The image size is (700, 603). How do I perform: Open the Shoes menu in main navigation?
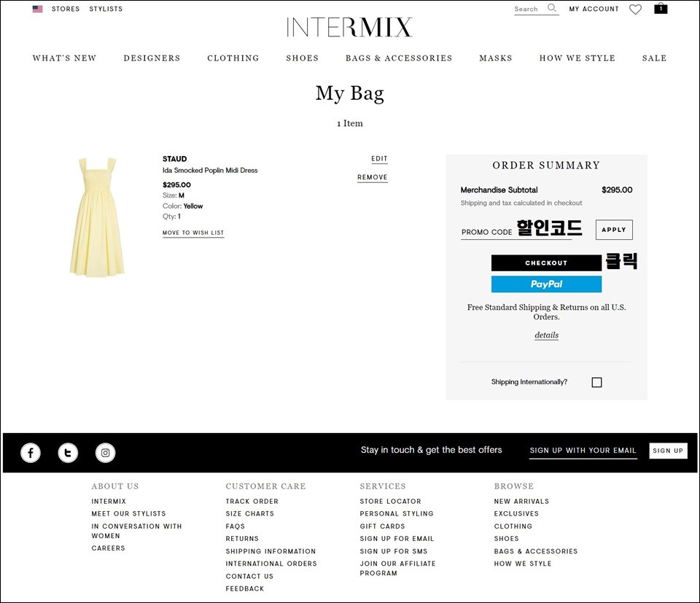(302, 58)
